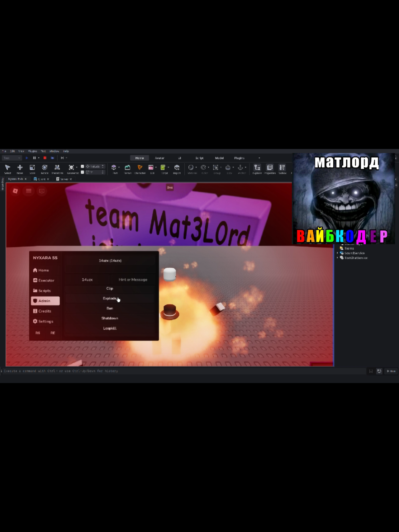The width and height of the screenshot is (399, 532).
Task: Toggle the Explorer panel icon
Action: [x=257, y=169]
